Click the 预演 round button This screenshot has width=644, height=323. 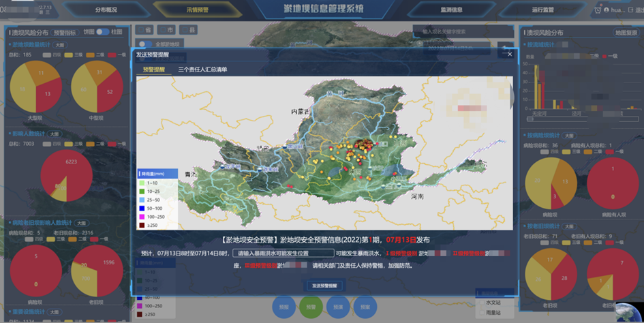pos(338,307)
